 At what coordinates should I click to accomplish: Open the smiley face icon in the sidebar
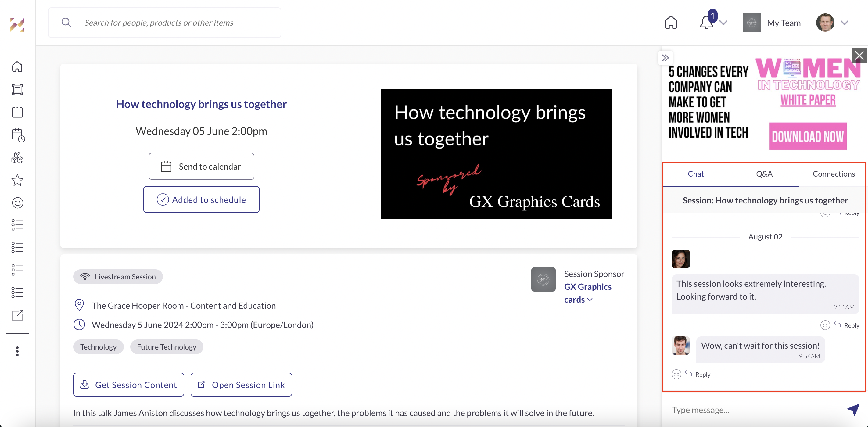(x=17, y=203)
